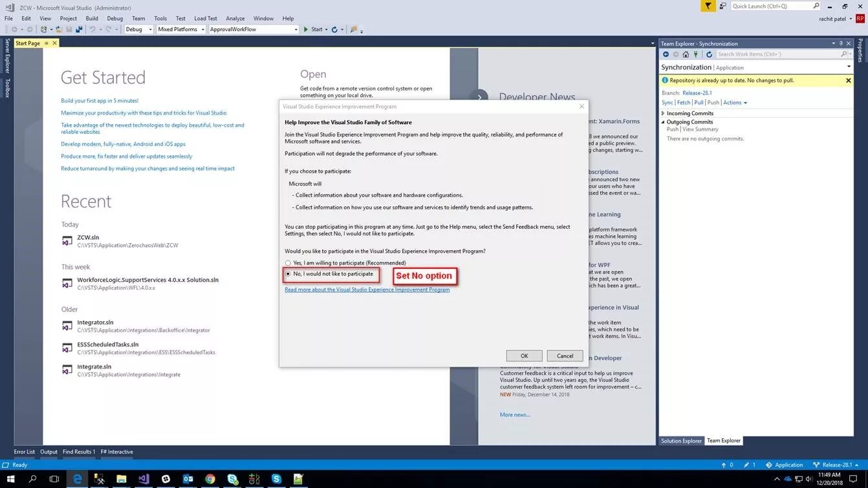This screenshot has height=488, width=868.
Task: Open the Analyze menu
Action: click(x=235, y=19)
